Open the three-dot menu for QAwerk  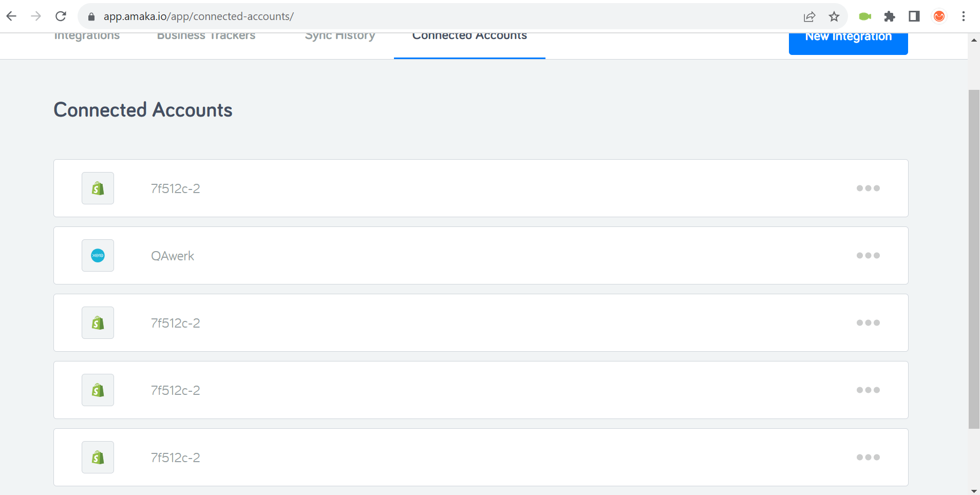(x=868, y=255)
